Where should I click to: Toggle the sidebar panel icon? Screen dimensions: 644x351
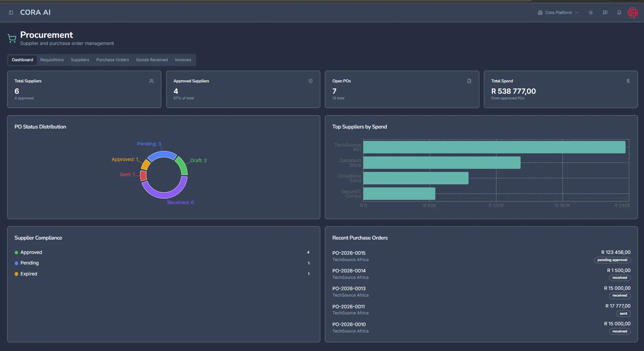point(11,12)
